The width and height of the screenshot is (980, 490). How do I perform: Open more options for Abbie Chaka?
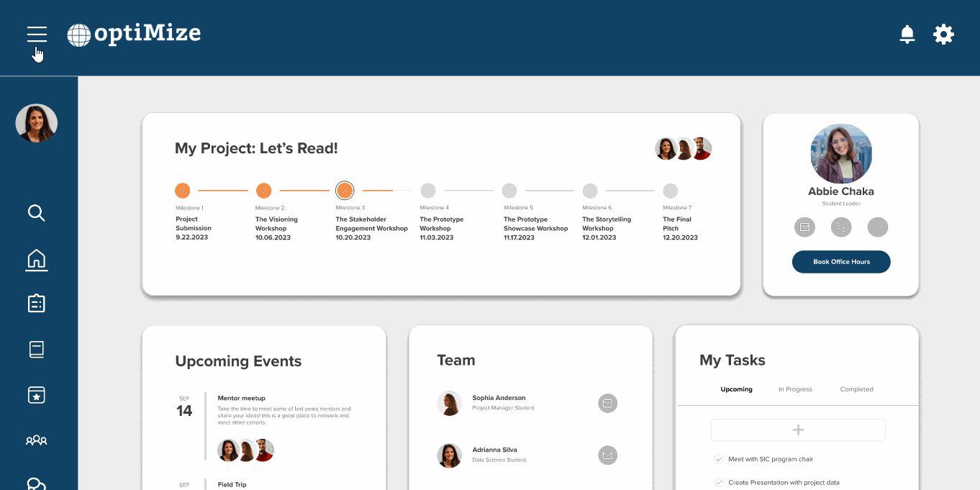pos(877,227)
